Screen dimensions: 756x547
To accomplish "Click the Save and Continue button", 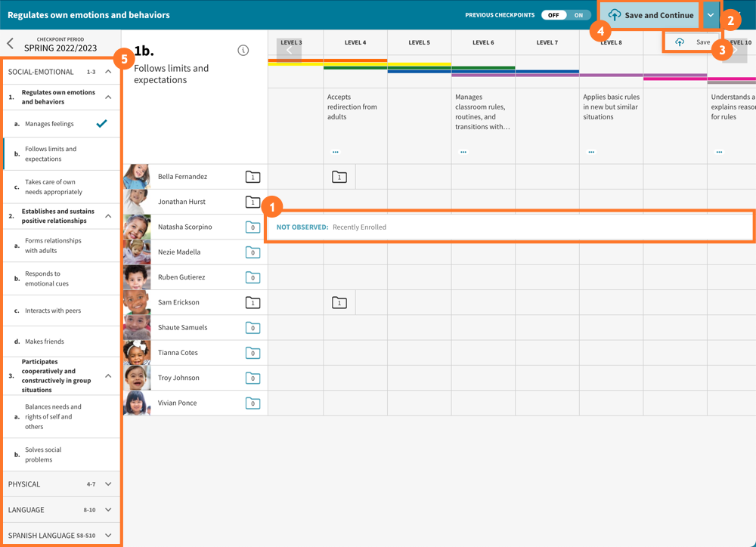I will click(650, 15).
